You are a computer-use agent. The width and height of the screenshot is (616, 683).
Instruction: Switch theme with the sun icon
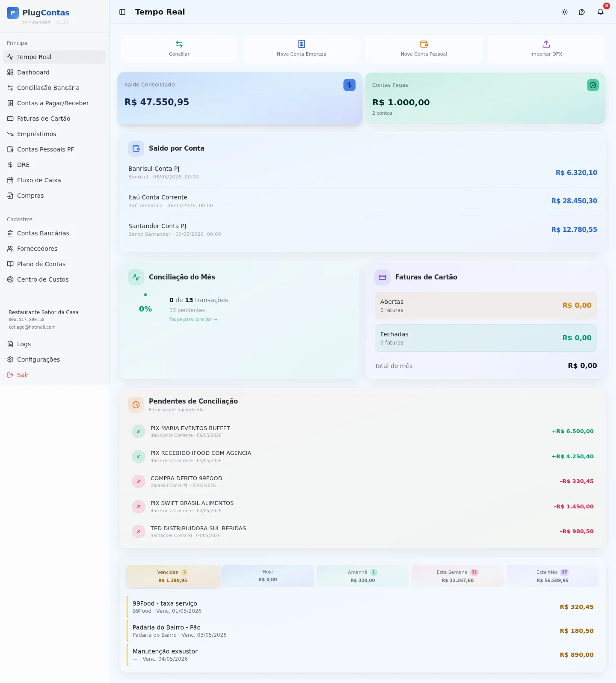coord(565,12)
